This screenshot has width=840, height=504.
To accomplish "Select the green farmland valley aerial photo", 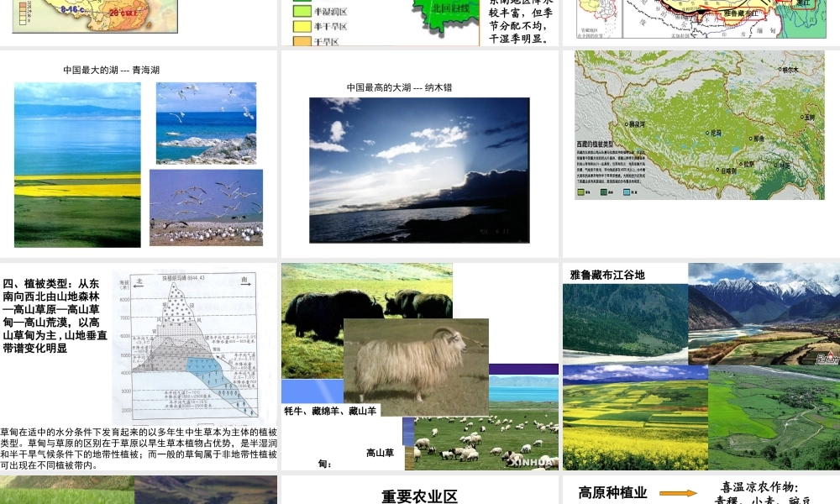I will click(774, 417).
